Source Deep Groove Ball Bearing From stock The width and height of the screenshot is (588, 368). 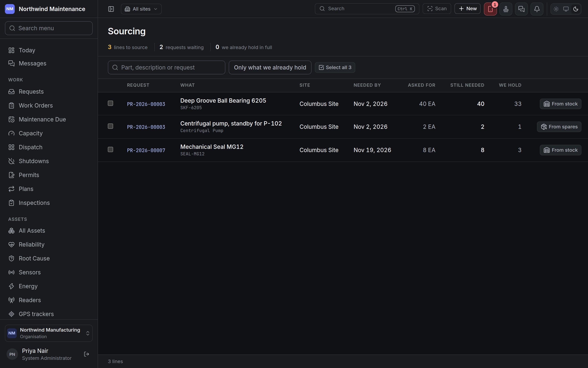560,104
